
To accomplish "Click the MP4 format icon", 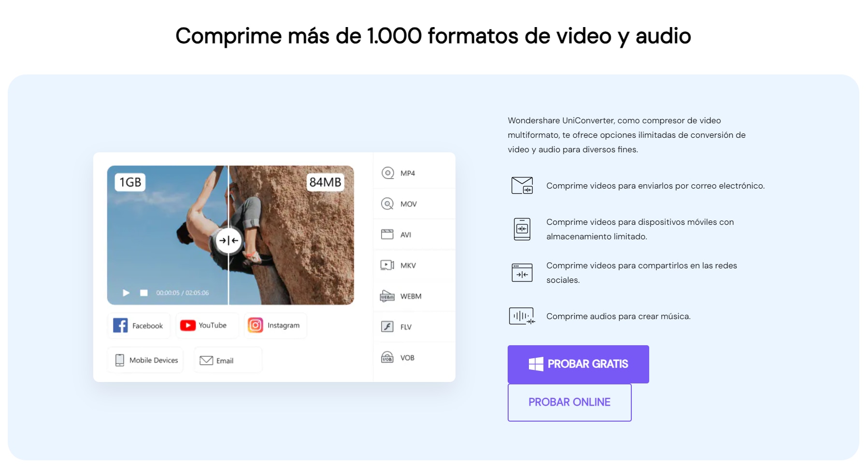I will point(387,173).
